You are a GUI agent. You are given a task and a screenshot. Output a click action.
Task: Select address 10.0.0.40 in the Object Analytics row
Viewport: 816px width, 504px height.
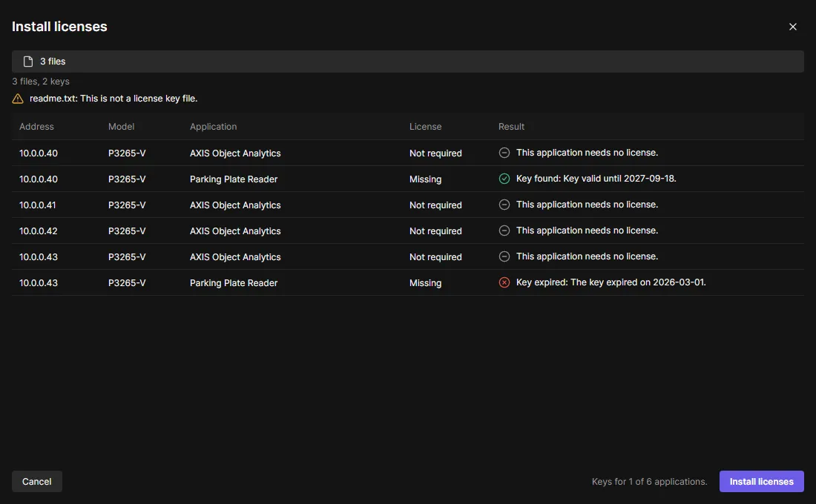click(39, 153)
